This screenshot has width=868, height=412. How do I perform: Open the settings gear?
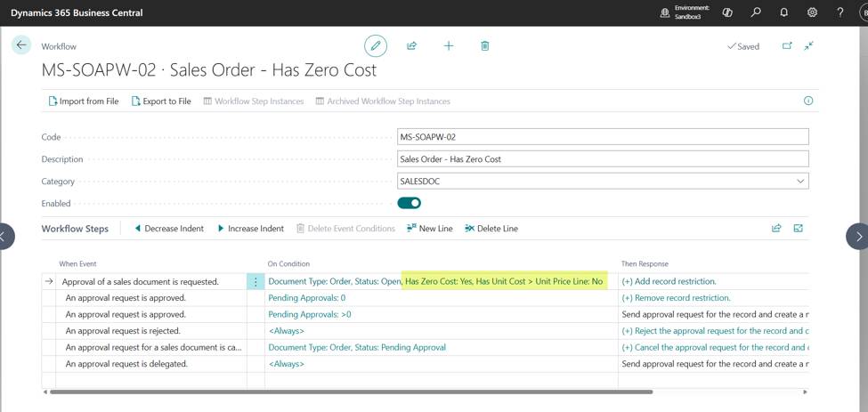coord(812,12)
